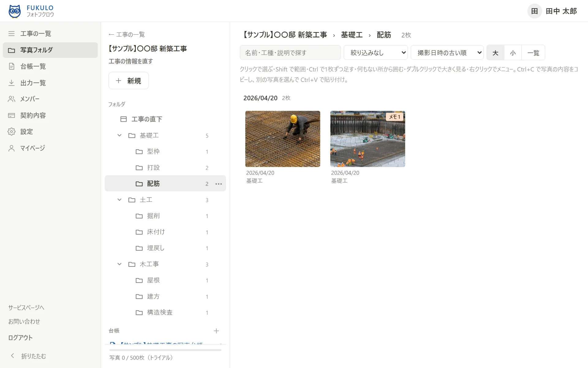The height and width of the screenshot is (368, 588).
Task: Click the 田 user avatar
Action: (534, 11)
